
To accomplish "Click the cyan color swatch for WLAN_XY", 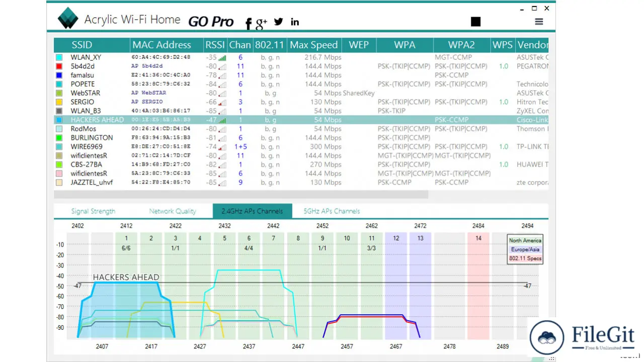I will (59, 57).
